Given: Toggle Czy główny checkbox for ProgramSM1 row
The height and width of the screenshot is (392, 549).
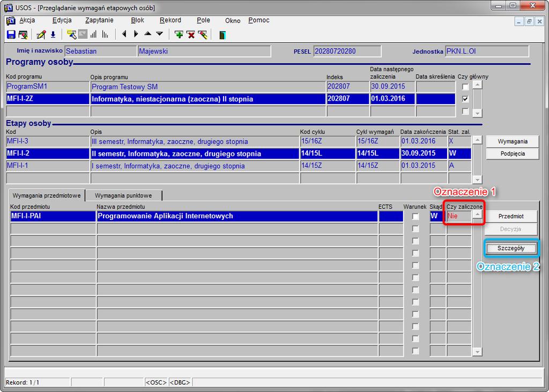Looking at the screenshot, I should [x=465, y=86].
